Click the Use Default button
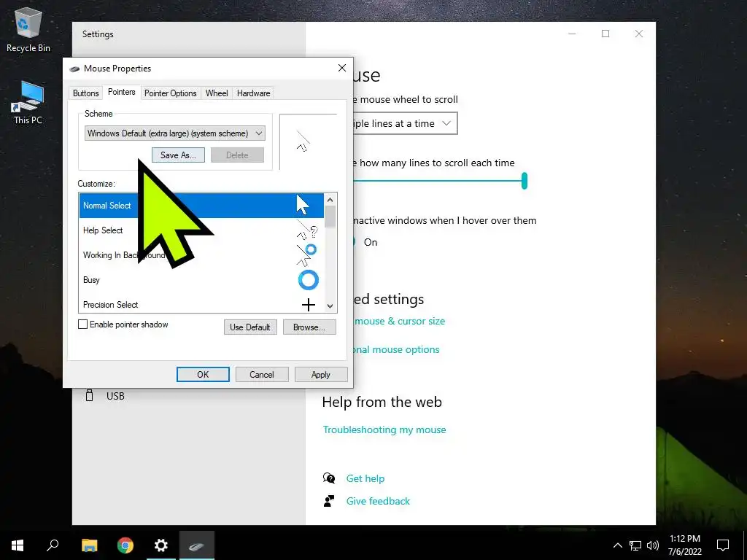The height and width of the screenshot is (560, 747). (250, 327)
